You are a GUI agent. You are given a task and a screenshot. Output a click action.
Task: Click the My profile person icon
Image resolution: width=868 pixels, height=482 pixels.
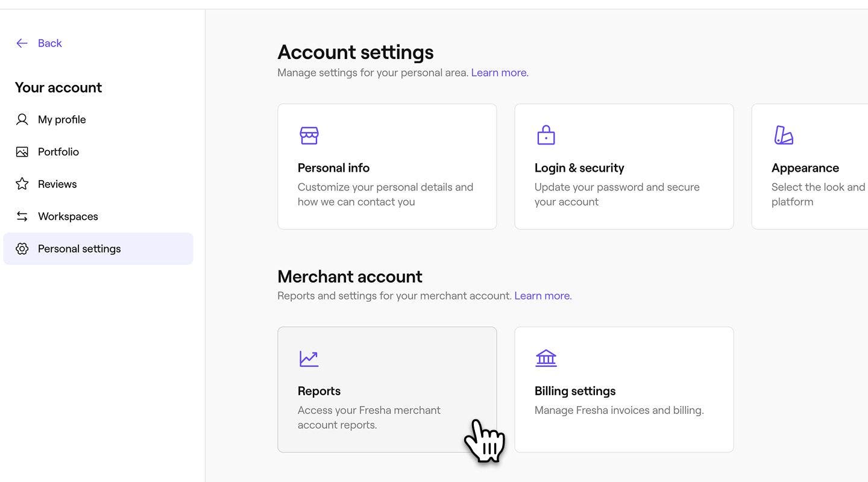tap(22, 119)
